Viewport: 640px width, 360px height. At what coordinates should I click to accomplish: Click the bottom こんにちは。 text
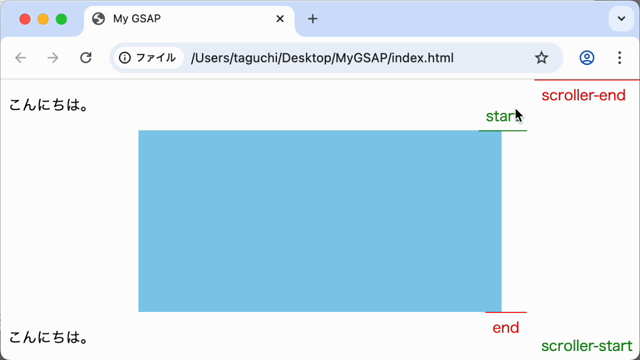click(x=49, y=337)
